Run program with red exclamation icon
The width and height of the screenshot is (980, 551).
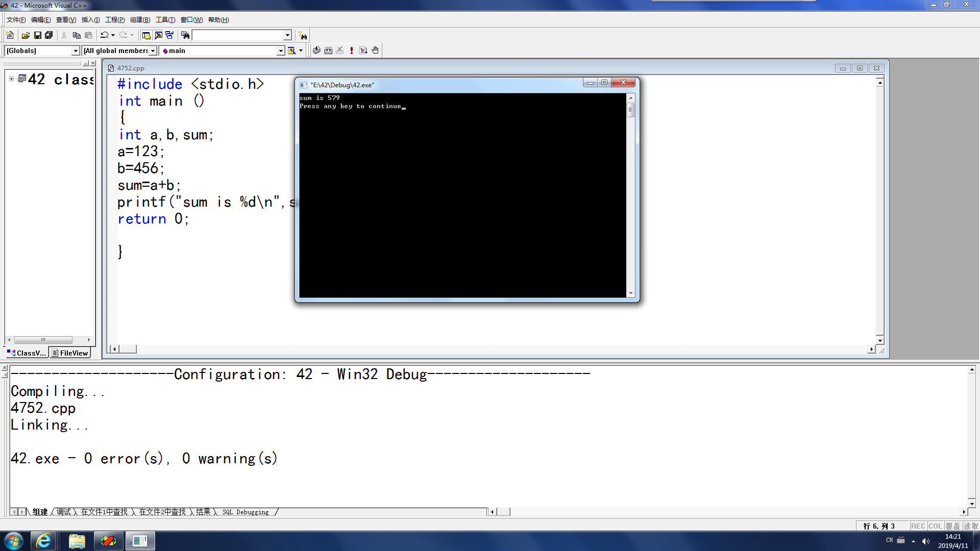point(351,51)
